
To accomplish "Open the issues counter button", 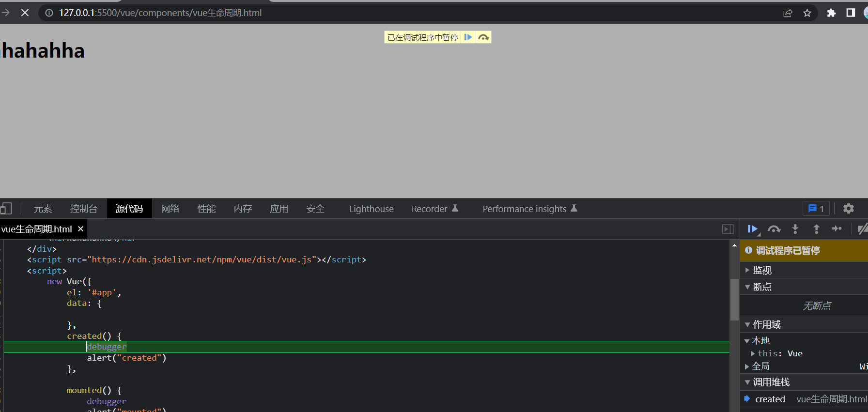I will click(816, 209).
